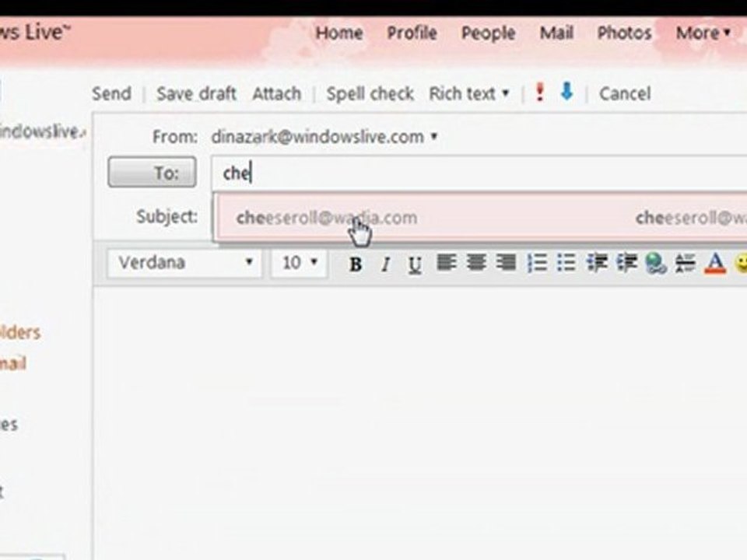Click in the To recipient field
This screenshot has width=747, height=560.
479,173
